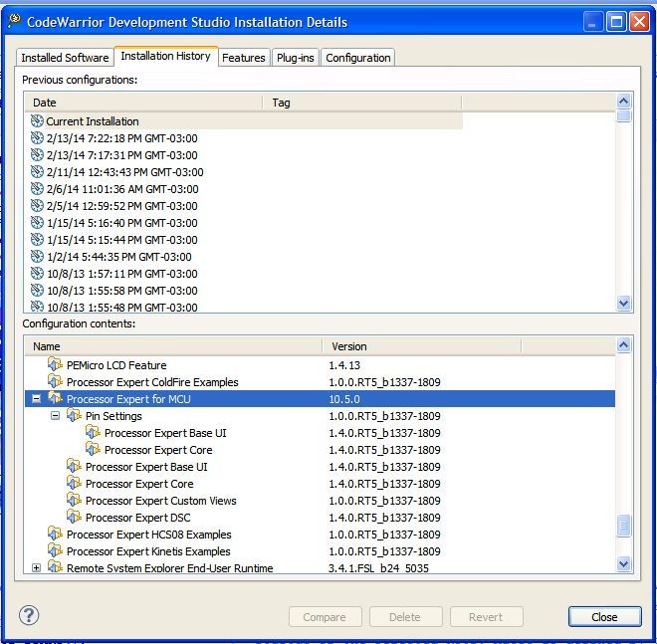
Task: Click version 1.4.13 of PEMicro LCD Feature
Action: click(x=344, y=365)
